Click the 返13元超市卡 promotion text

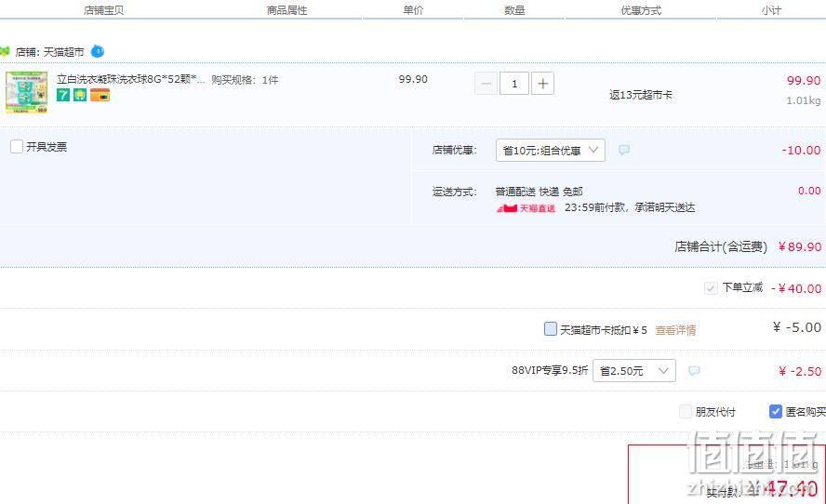pos(641,96)
